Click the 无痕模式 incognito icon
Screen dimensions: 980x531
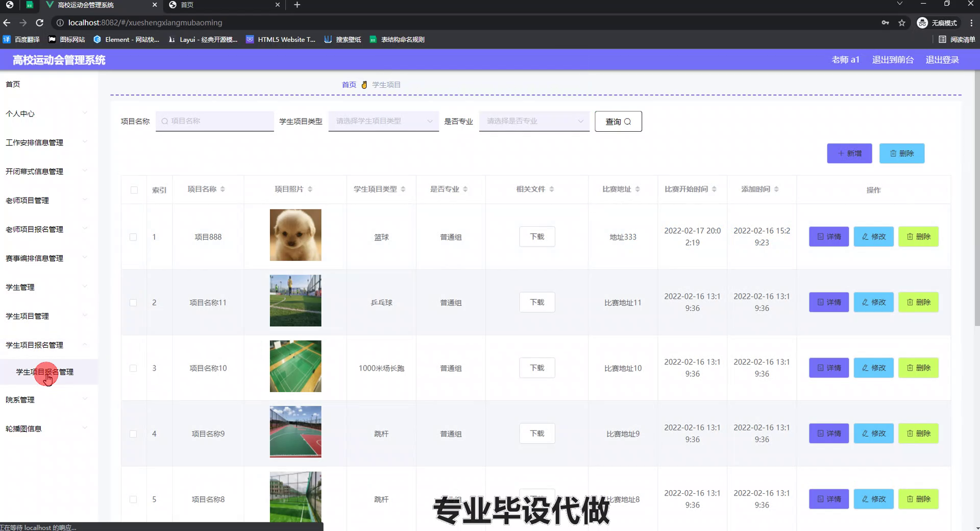coord(938,22)
